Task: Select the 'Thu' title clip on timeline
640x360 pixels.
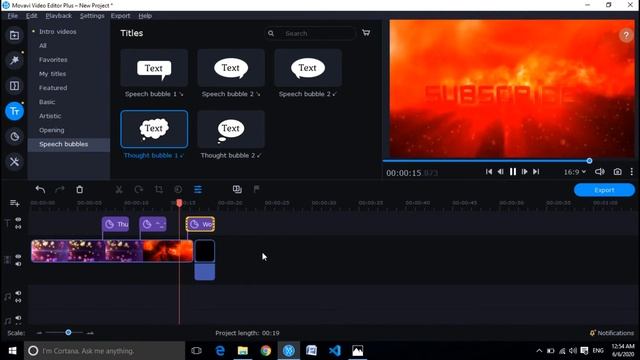Action: point(116,224)
